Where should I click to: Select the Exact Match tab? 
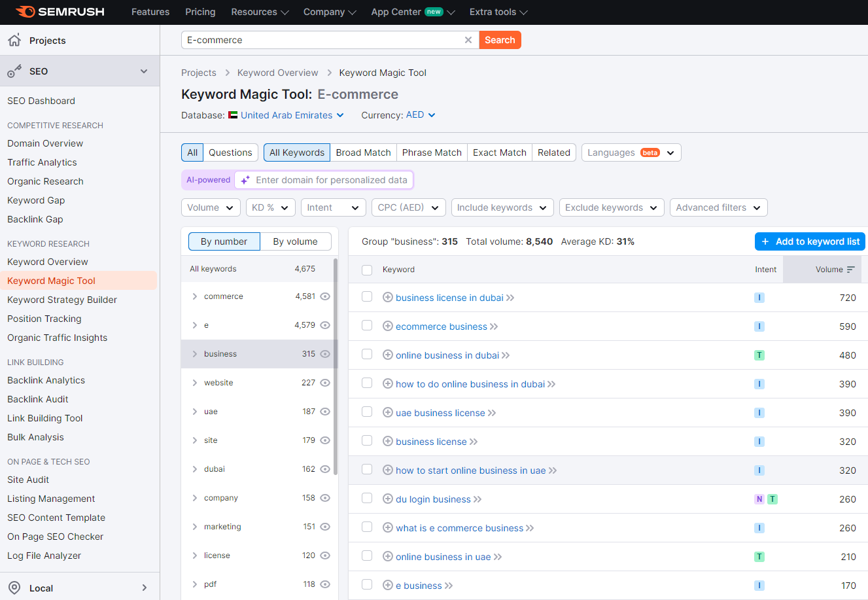click(500, 152)
